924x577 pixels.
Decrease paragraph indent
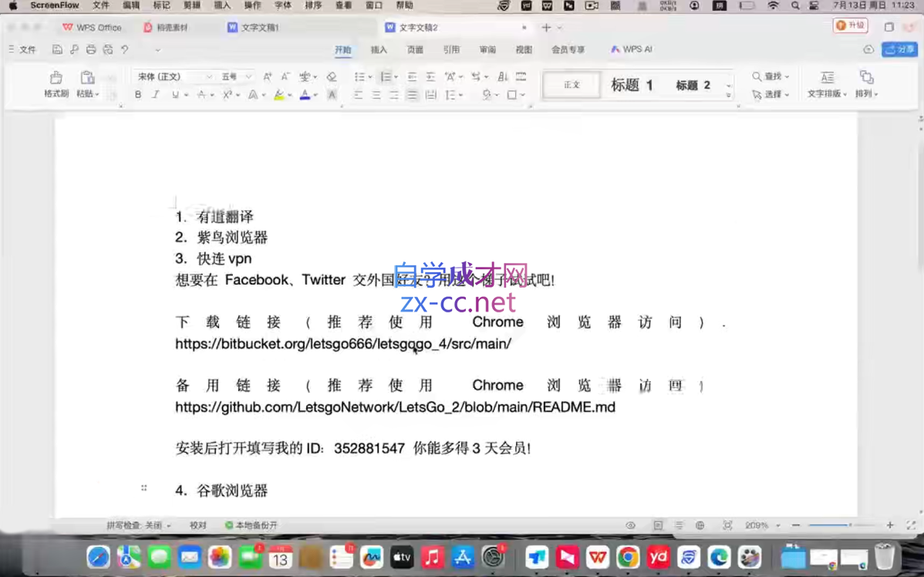pyautogui.click(x=412, y=76)
